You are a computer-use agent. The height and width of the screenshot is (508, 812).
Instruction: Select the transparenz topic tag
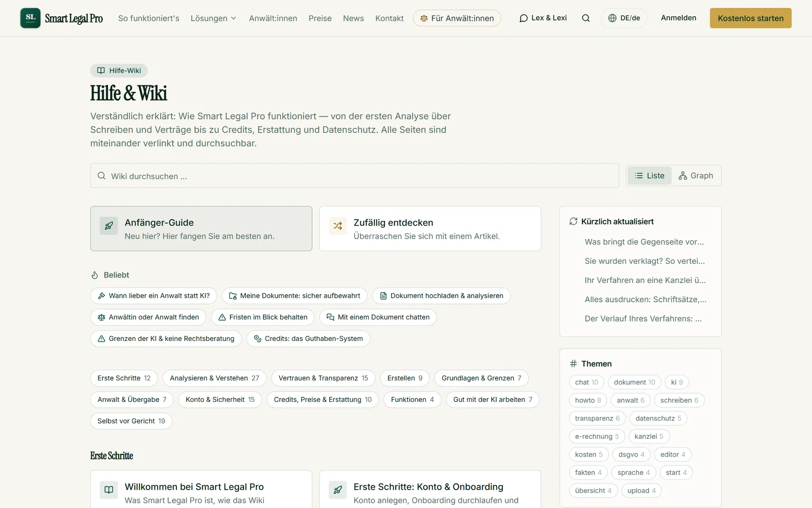[x=597, y=418]
